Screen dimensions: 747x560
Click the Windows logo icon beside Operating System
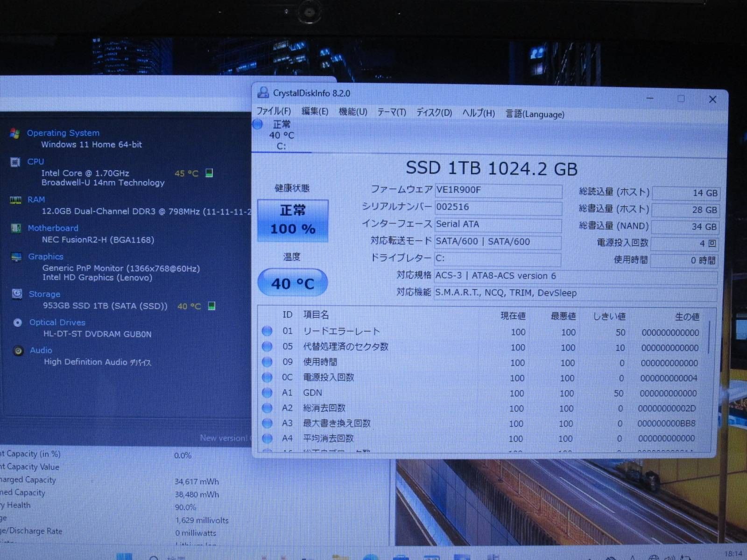coord(15,133)
